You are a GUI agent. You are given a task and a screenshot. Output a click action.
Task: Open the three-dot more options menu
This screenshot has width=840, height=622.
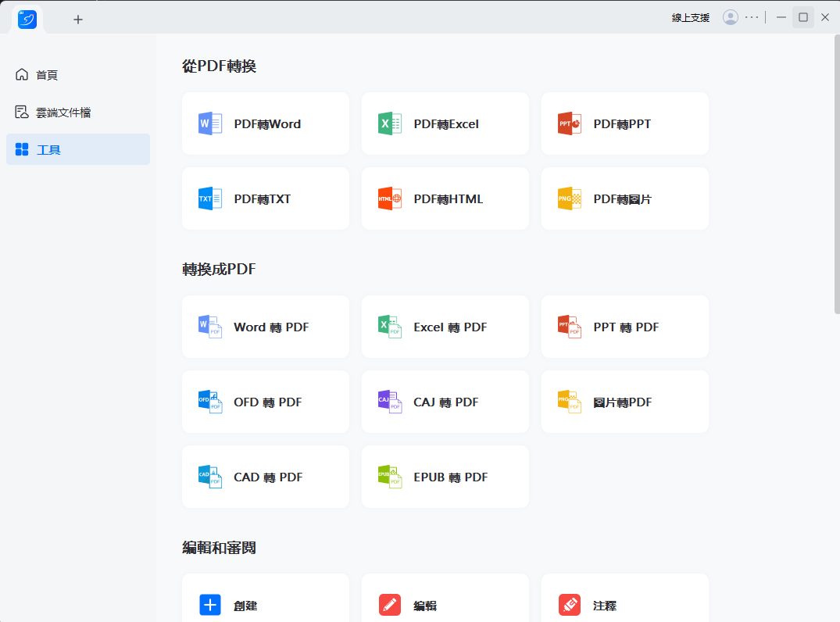click(x=752, y=17)
